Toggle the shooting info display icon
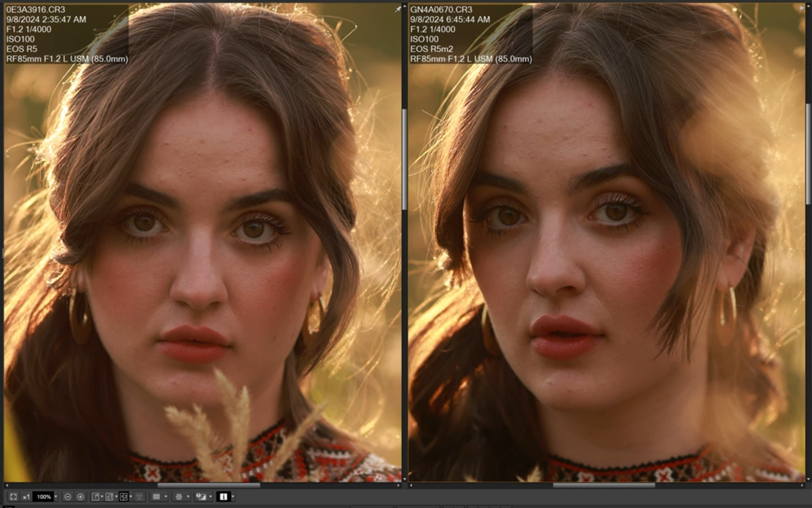 tap(223, 497)
